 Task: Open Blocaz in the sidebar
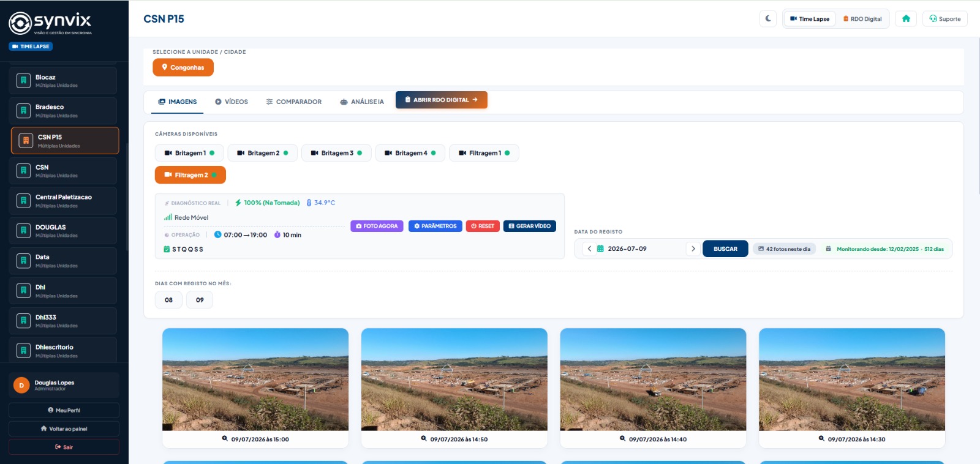click(64, 81)
